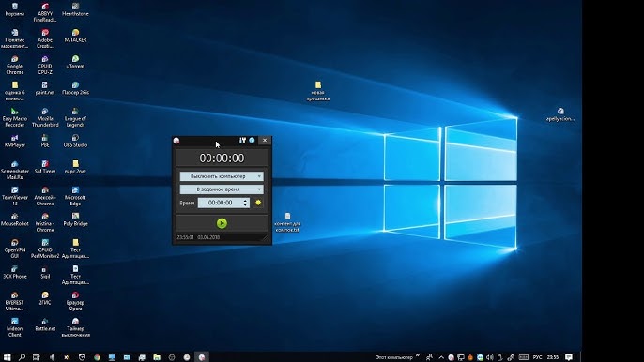Open the volume control in system tray
Image resolution: width=644 pixels, height=362 pixels.
(x=490, y=357)
